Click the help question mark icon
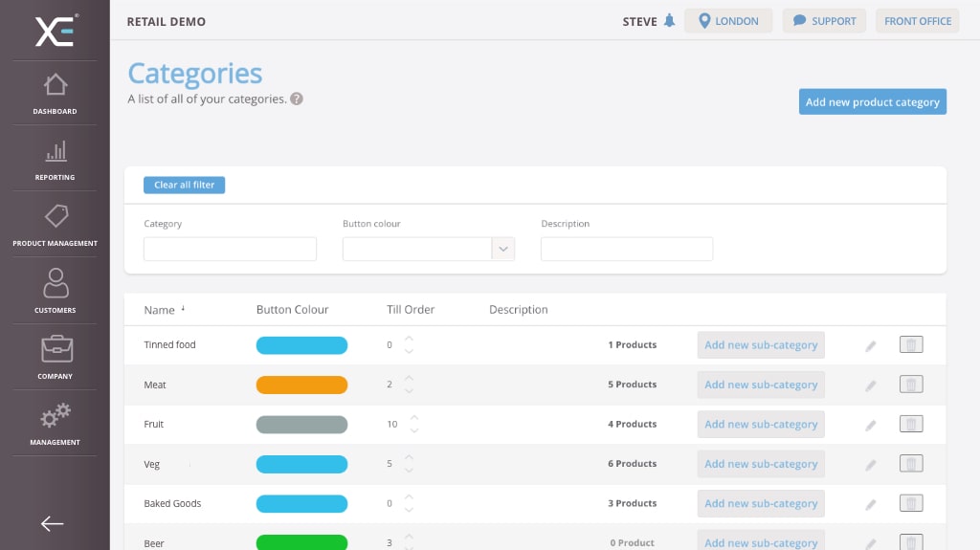The height and width of the screenshot is (550, 980). point(297,99)
